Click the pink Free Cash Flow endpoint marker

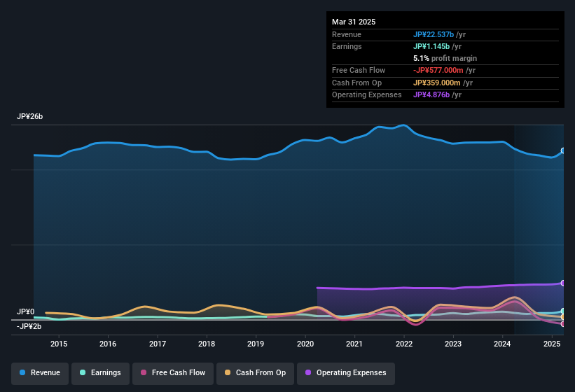tap(563, 324)
